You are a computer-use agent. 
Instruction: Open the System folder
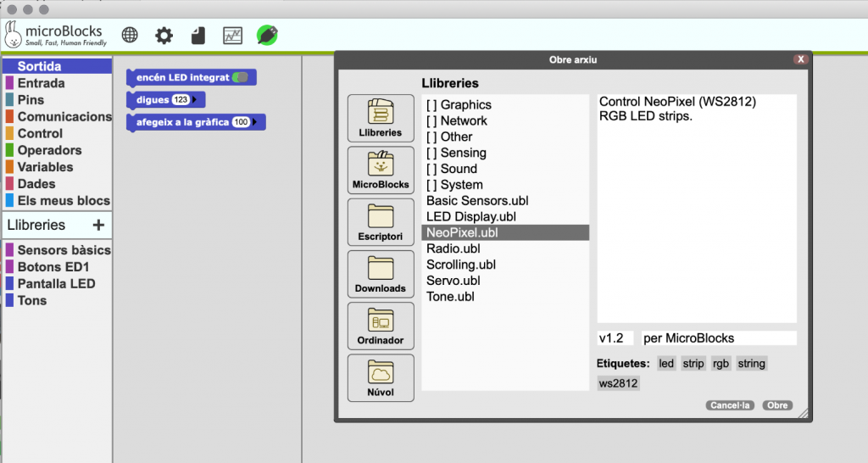[505, 185]
